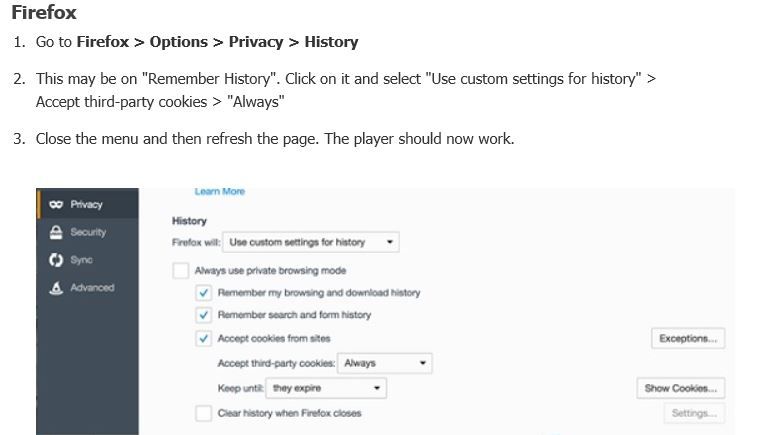Open the Keep until they expire dropdown
Image resolution: width=776 pixels, height=435 pixels.
(x=326, y=388)
